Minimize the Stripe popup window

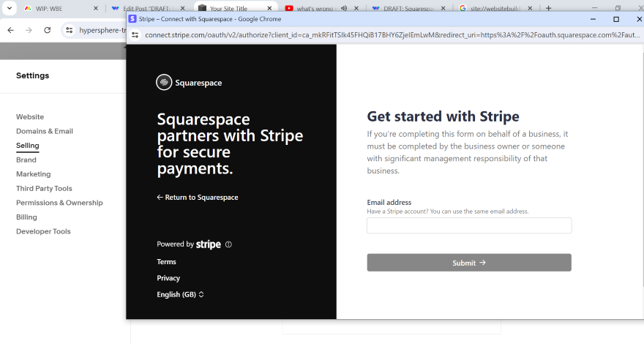(593, 19)
